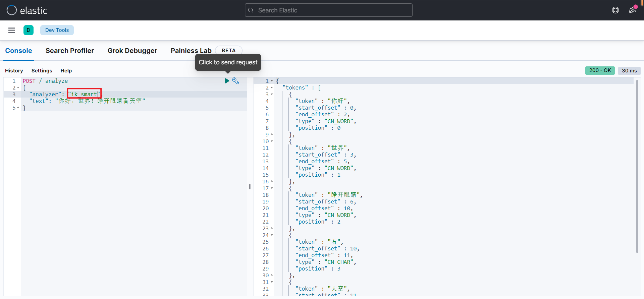Click the "start_offset" : 0 line

click(x=326, y=108)
